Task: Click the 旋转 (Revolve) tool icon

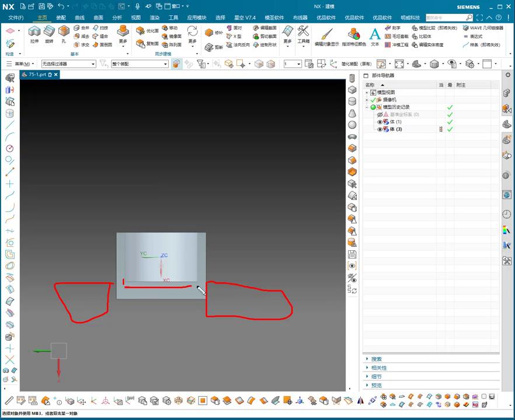Action: coord(49,34)
